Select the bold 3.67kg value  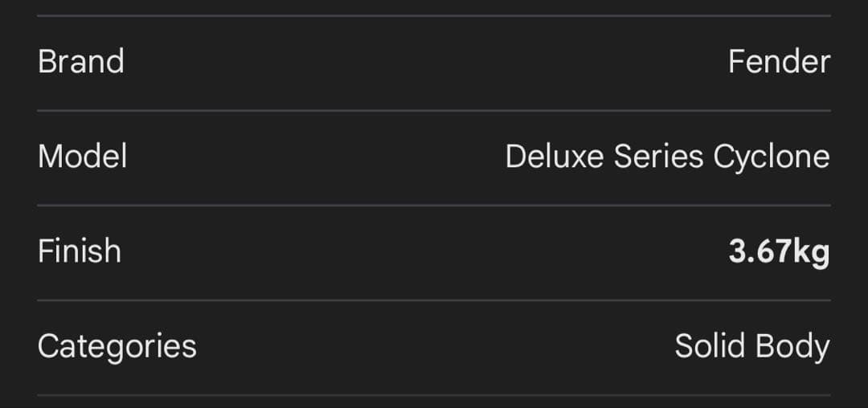[x=779, y=251]
